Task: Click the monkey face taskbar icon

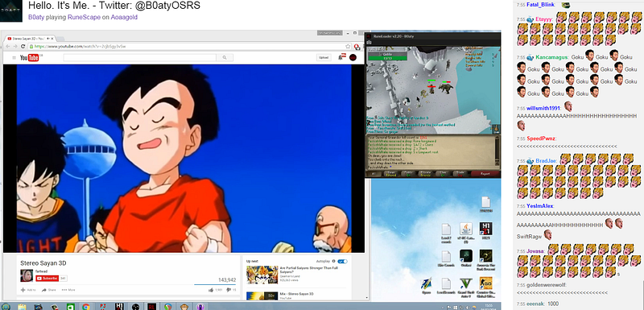Action: pyautogui.click(x=185, y=306)
